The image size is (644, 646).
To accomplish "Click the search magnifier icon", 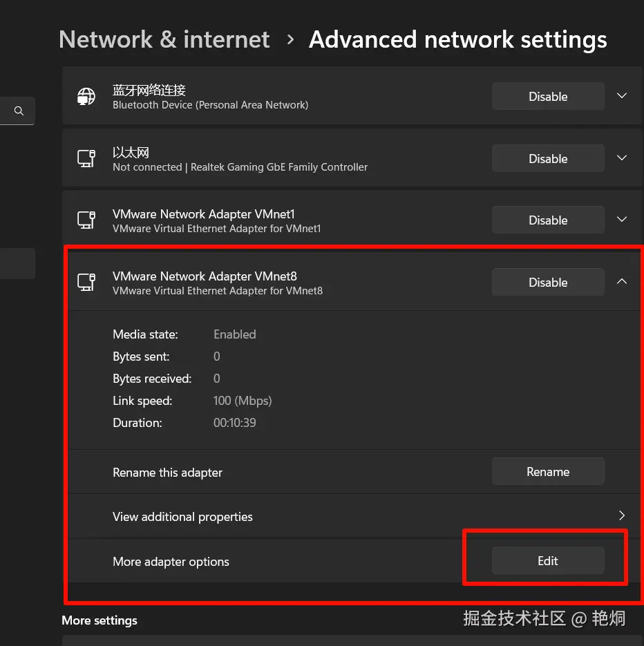I will coord(19,111).
